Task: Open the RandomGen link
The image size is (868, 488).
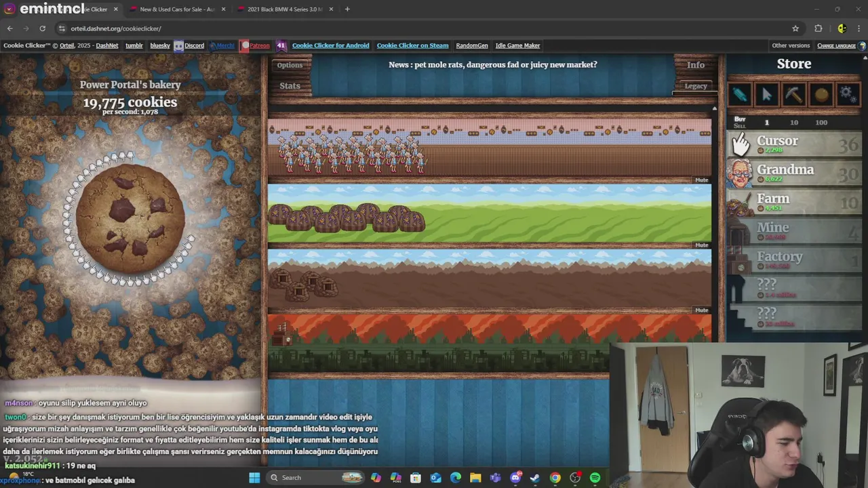Action: 472,45
